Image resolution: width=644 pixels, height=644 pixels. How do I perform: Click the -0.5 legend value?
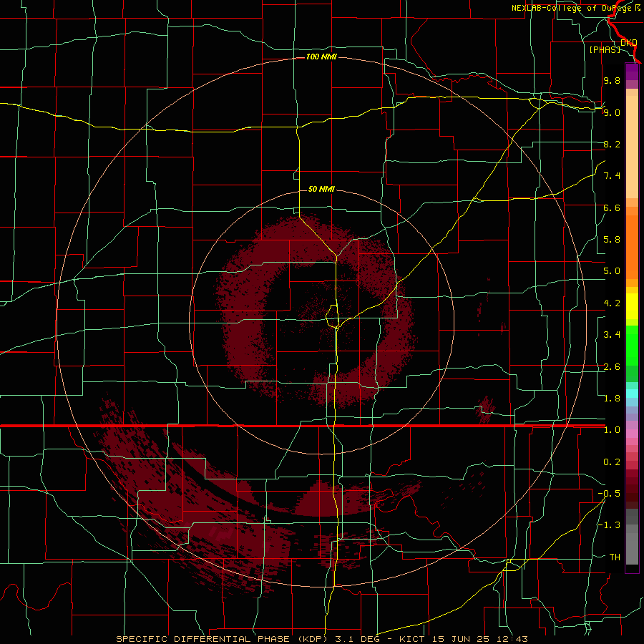coord(609,494)
